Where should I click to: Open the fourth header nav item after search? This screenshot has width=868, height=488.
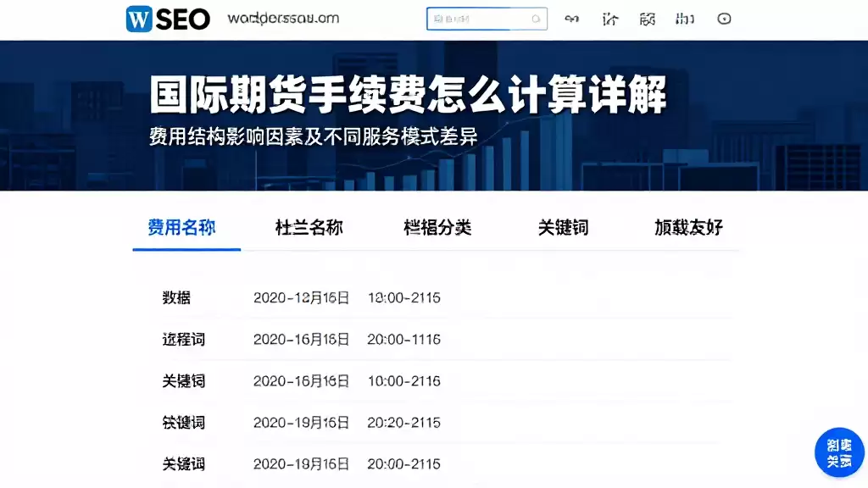pyautogui.click(x=685, y=19)
